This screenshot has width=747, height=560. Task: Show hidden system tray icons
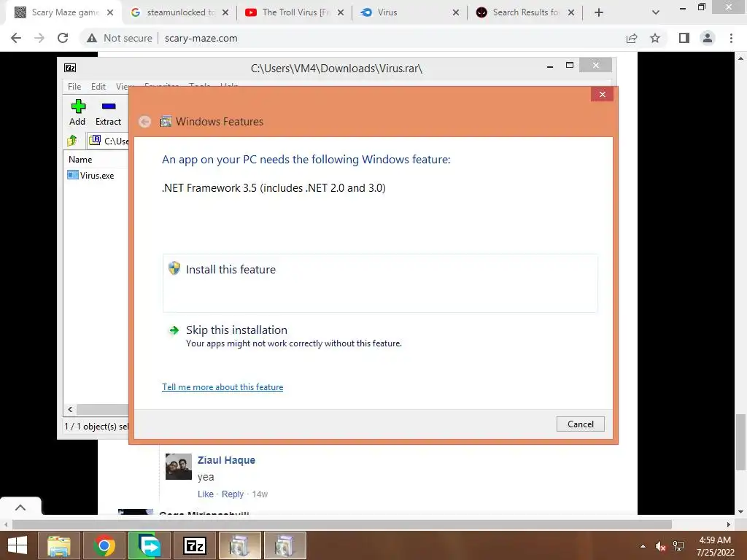643,545
